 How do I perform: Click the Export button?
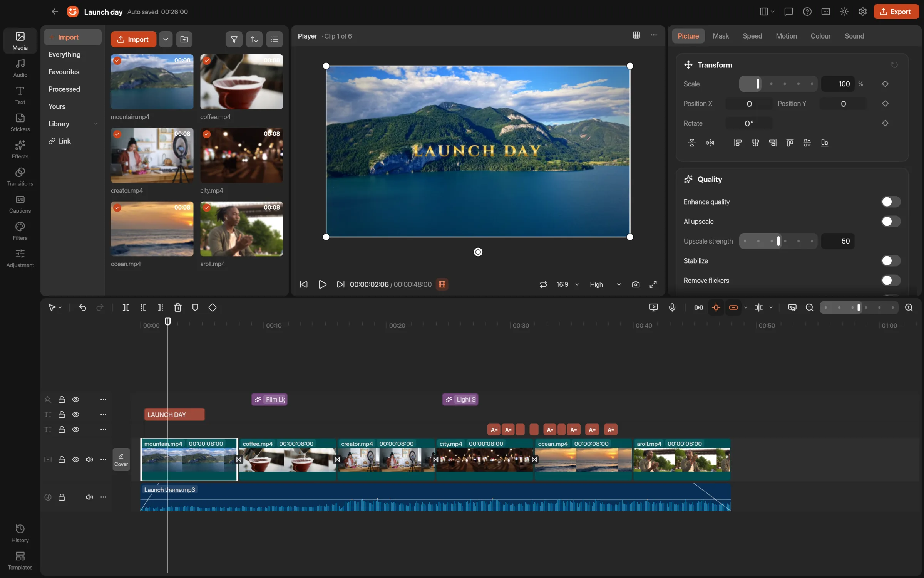[x=896, y=12]
